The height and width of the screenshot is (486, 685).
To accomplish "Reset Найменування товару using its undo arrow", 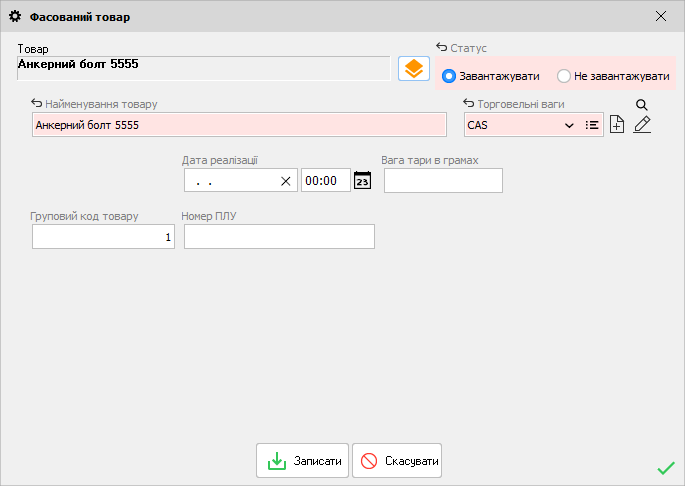I will 37,104.
